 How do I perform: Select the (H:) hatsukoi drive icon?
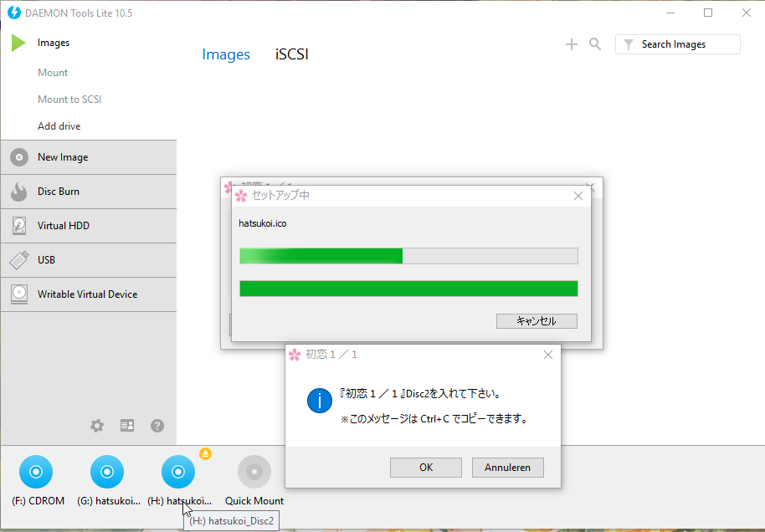(178, 472)
